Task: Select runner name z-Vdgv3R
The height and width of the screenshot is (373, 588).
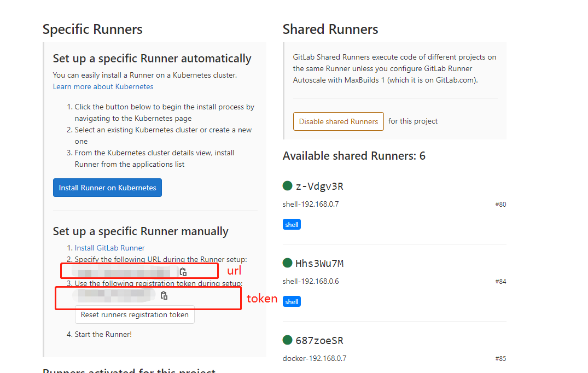Action: tap(319, 186)
